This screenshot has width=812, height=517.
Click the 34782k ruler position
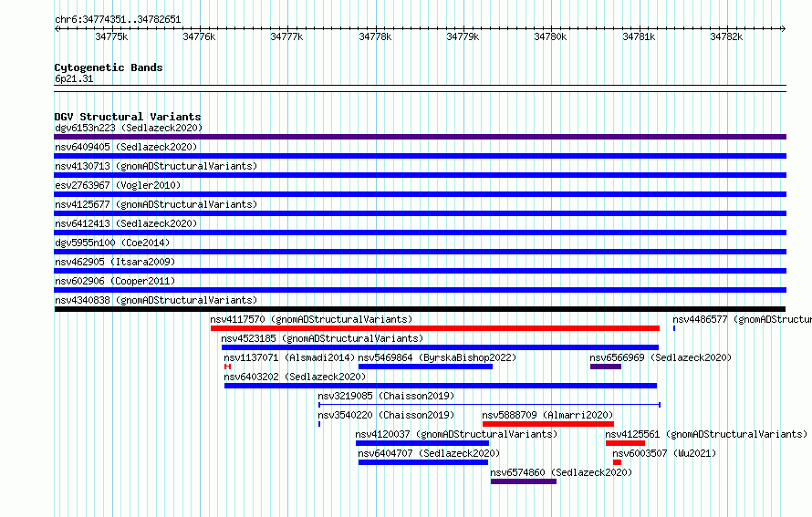tap(726, 36)
